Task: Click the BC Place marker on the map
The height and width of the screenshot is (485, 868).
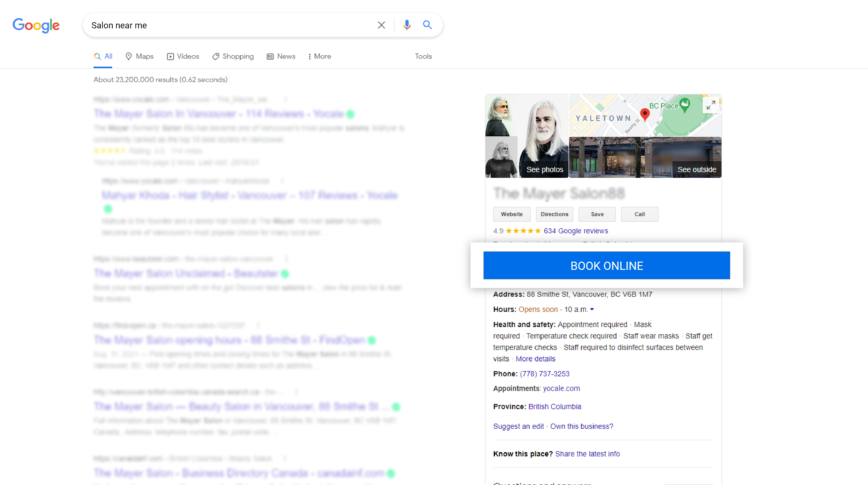Action: 684,105
